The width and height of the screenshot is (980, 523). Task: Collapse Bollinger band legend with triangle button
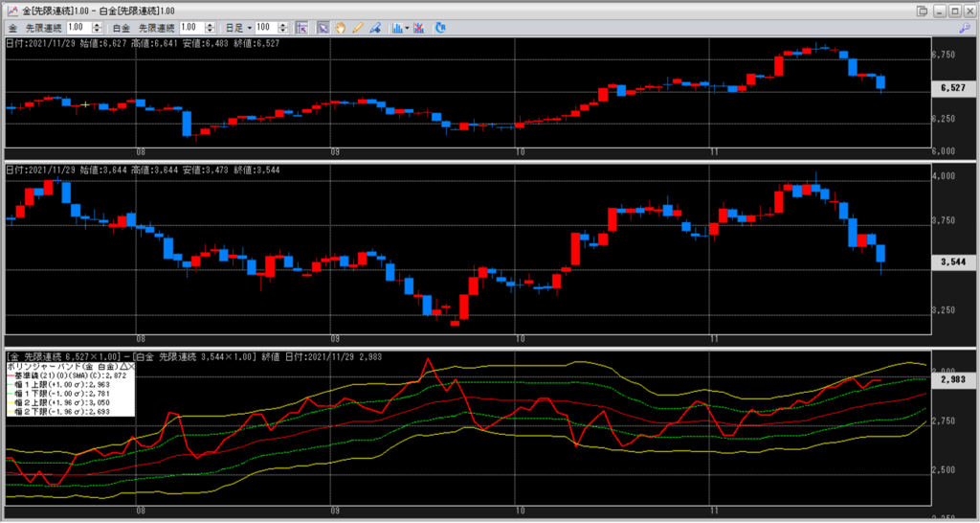122,367
